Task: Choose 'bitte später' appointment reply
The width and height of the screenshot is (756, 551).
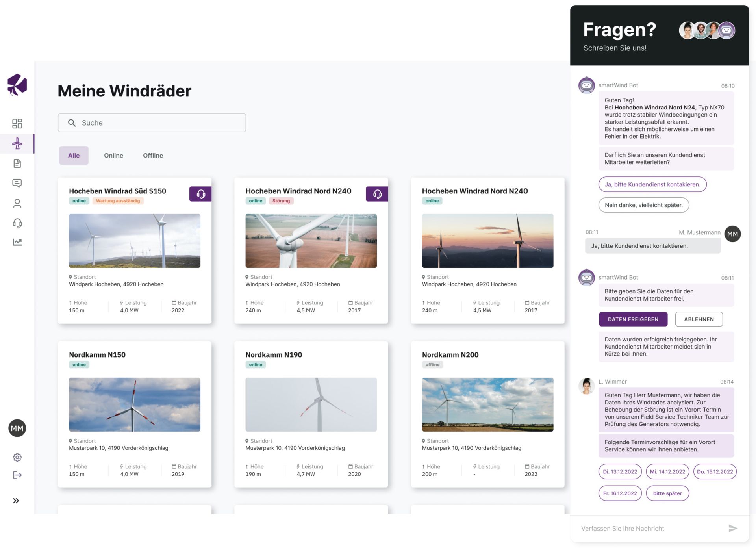Action: [667, 493]
